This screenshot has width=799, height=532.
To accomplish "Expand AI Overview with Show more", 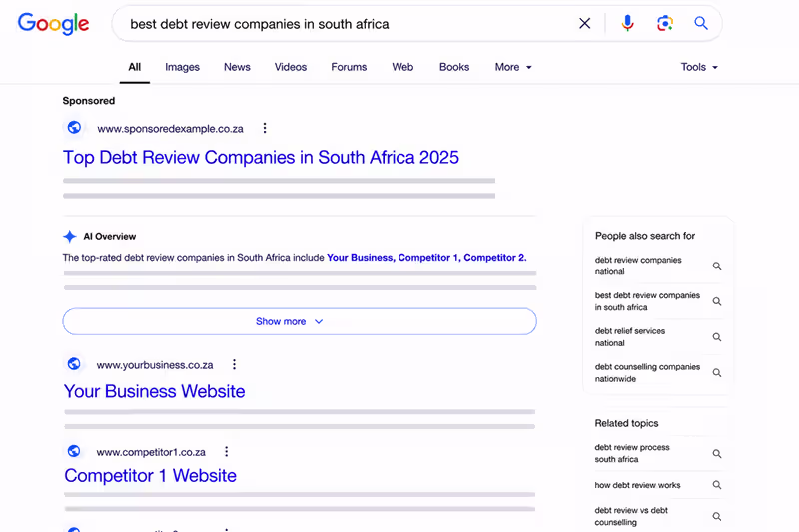I will pyautogui.click(x=300, y=321).
